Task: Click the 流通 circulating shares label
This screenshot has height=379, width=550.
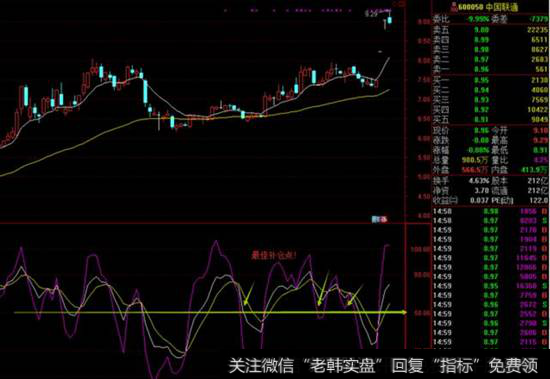Action: click(x=499, y=191)
